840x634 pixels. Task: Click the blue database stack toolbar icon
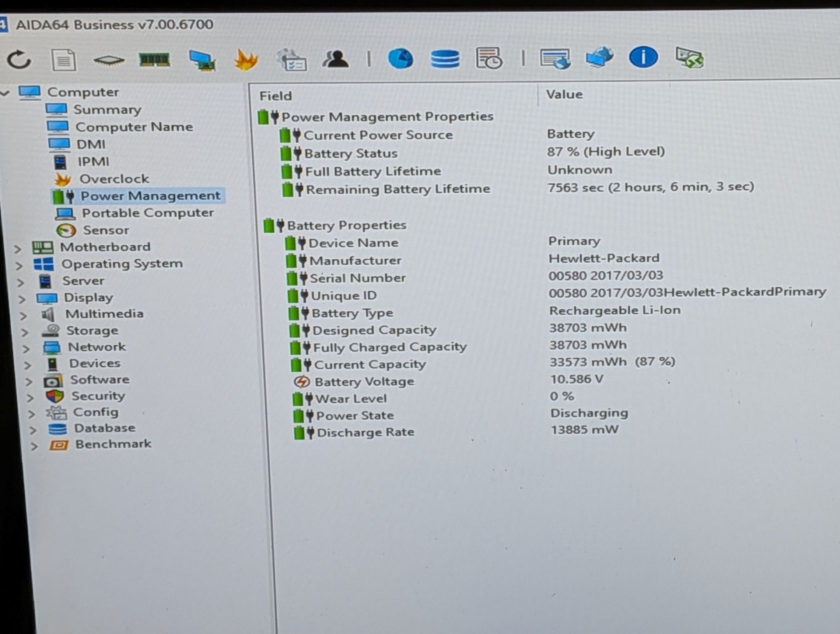445,59
